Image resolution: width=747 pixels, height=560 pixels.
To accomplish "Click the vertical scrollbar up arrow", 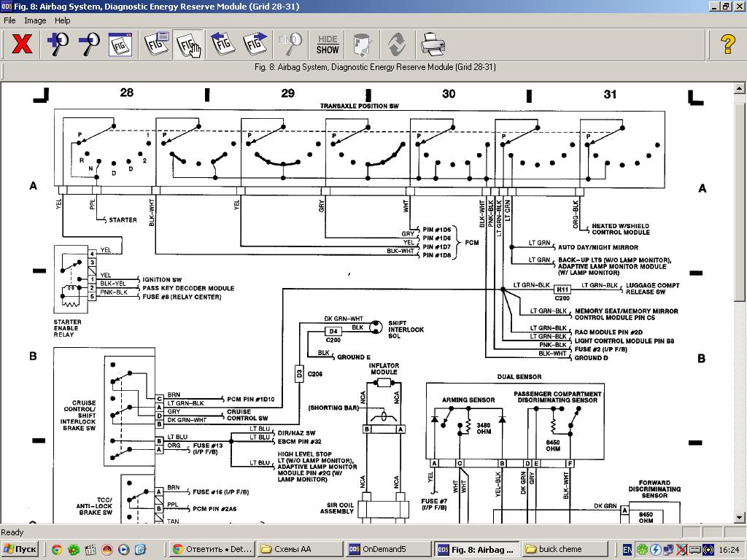I will click(739, 87).
